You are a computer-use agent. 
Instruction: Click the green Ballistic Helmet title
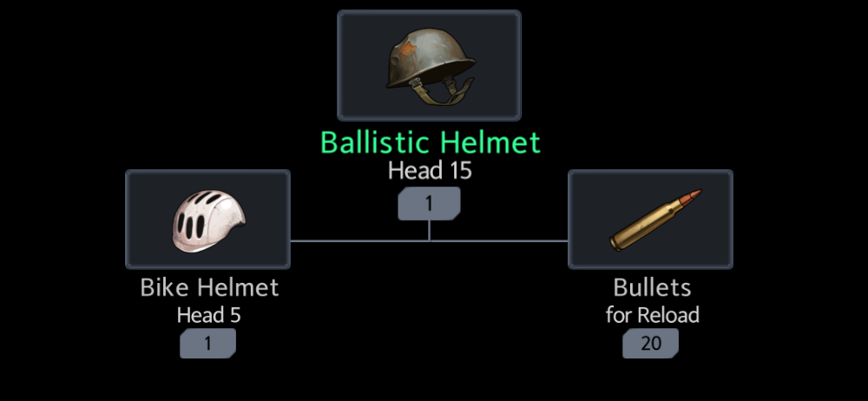click(x=431, y=142)
